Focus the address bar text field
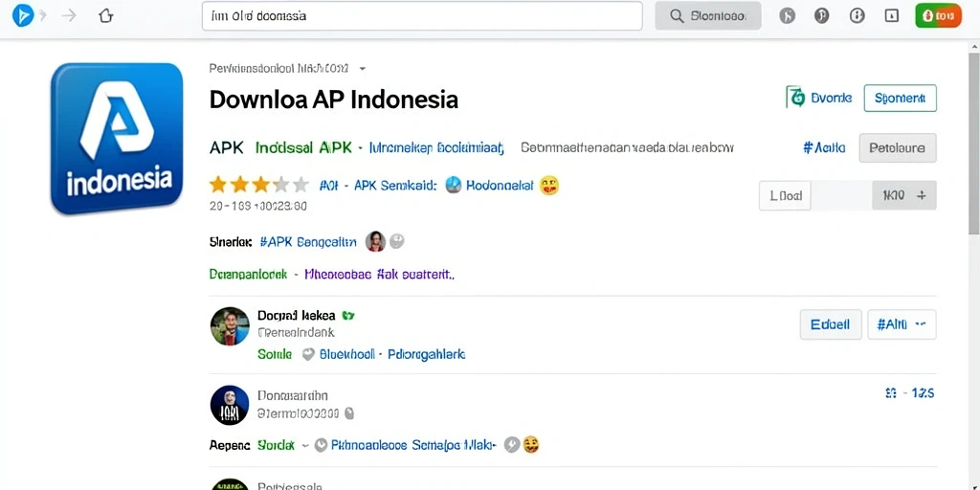The height and width of the screenshot is (490, 980). point(422,15)
